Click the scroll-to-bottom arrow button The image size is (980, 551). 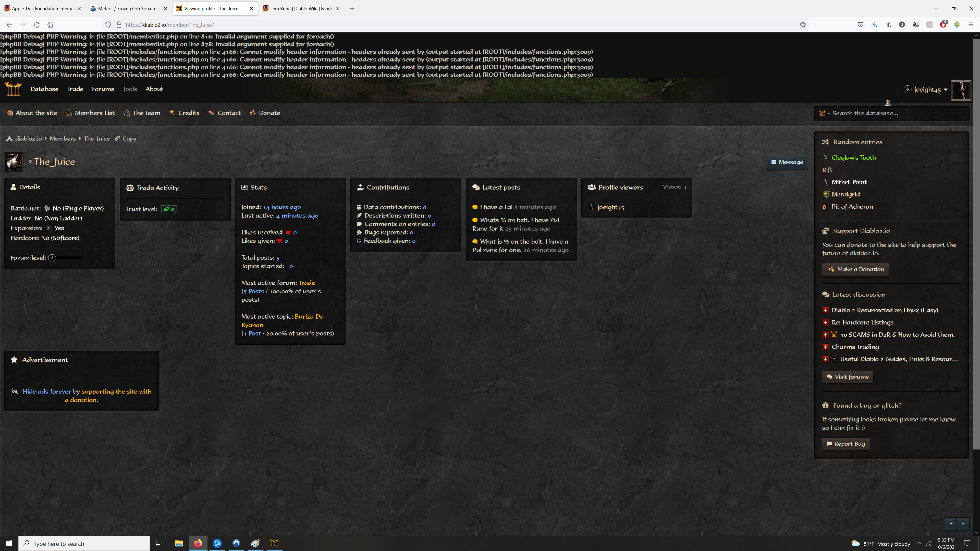pyautogui.click(x=963, y=524)
